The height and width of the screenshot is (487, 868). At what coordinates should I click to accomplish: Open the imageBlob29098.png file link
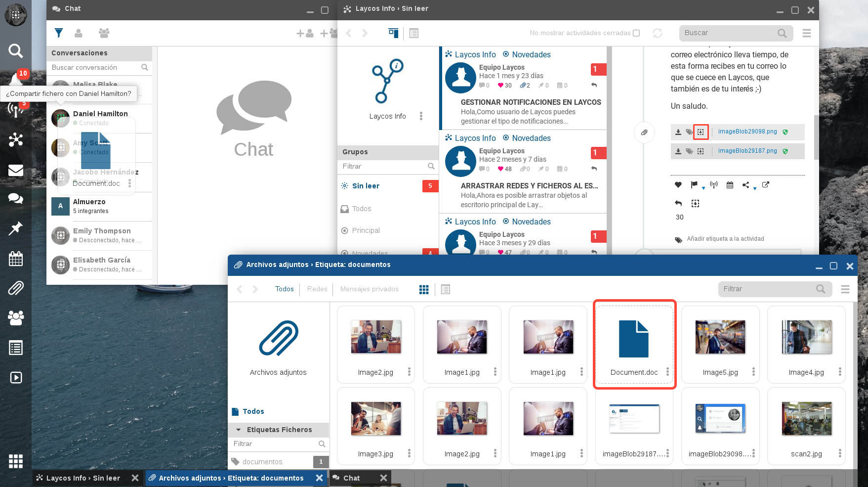747,132
